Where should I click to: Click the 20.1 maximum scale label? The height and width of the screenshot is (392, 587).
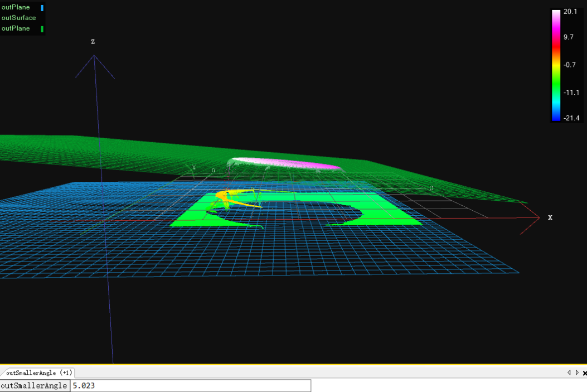[570, 12]
